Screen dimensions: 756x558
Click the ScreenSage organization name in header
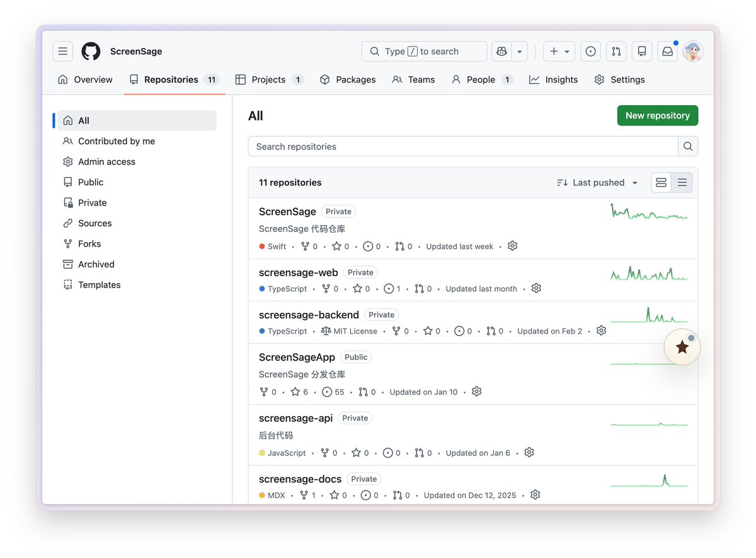coord(136,51)
